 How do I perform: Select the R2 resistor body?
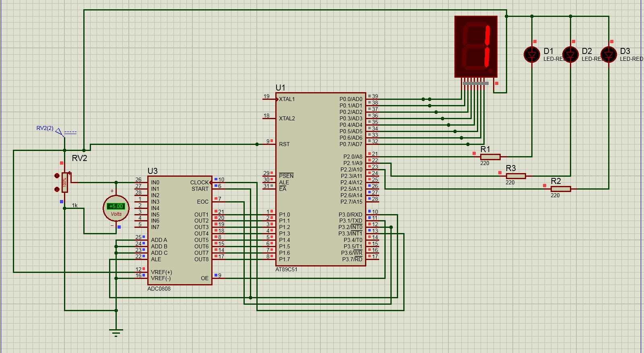[561, 189]
